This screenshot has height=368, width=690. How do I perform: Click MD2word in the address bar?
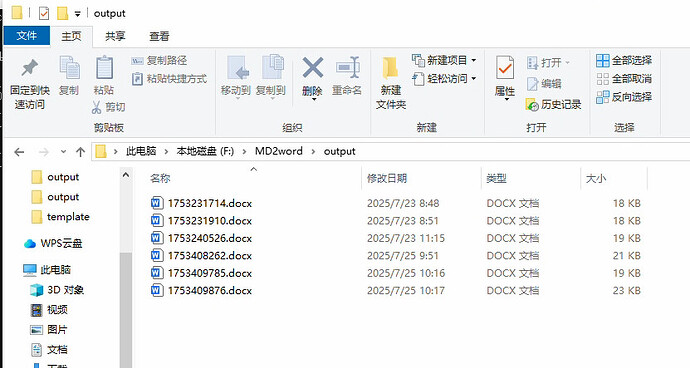point(279,151)
